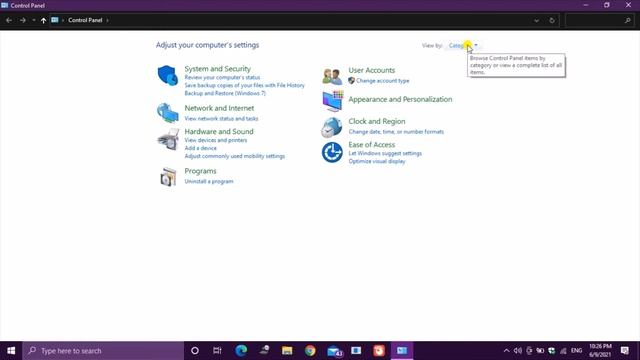
Task: Open Clock and Region heading
Action: pos(377,121)
